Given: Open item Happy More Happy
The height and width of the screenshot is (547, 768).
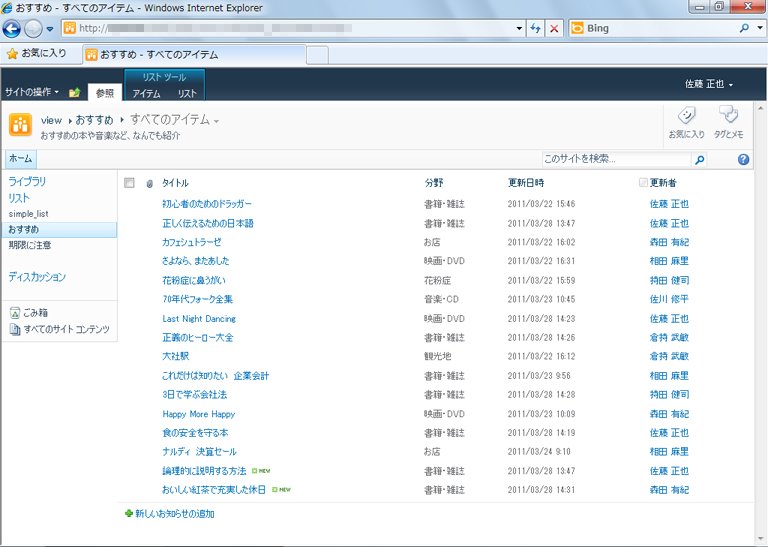Looking at the screenshot, I should click(x=198, y=414).
